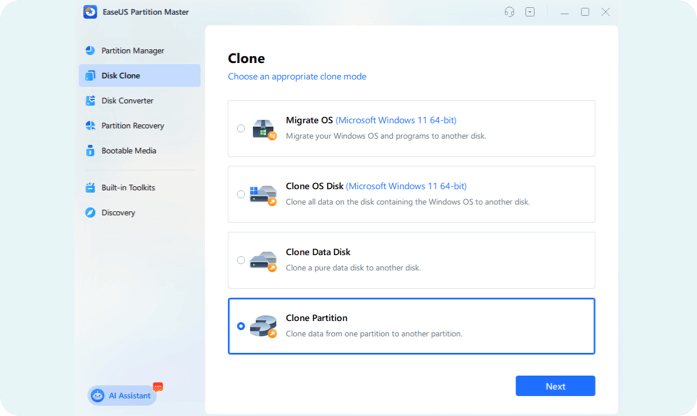This screenshot has height=416, width=697.
Task: Click the Clone Data Disk title text
Action: coord(318,252)
